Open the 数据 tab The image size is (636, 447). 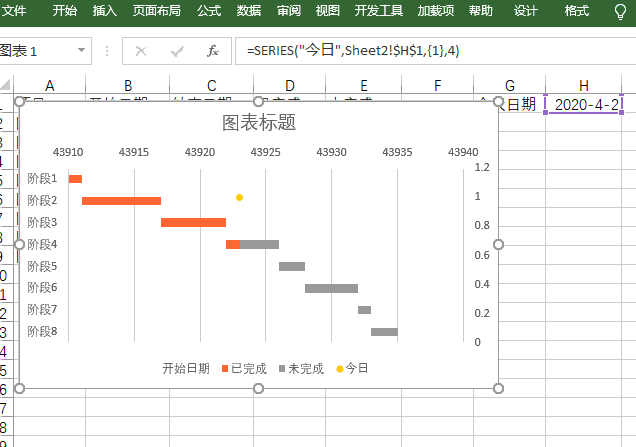coord(249,11)
